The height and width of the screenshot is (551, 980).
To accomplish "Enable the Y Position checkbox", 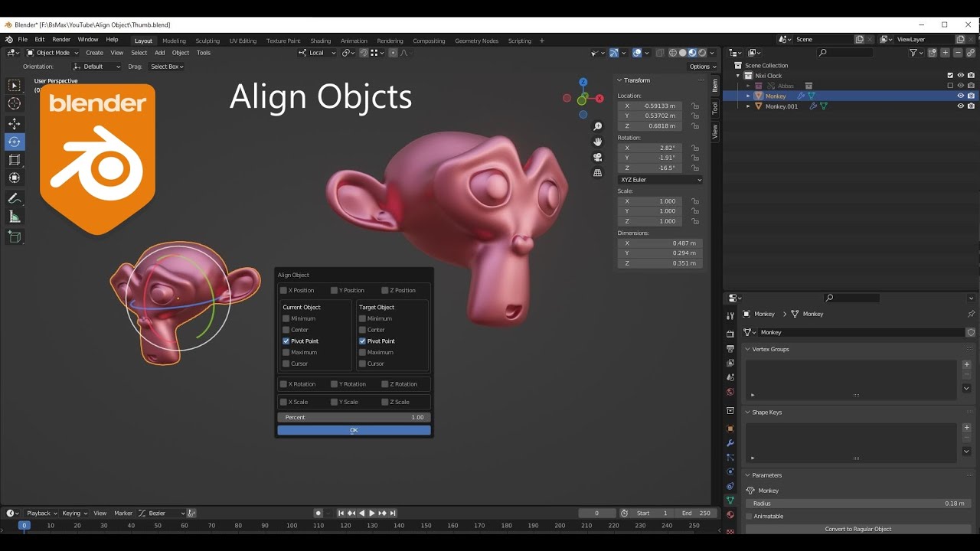I will (335, 290).
